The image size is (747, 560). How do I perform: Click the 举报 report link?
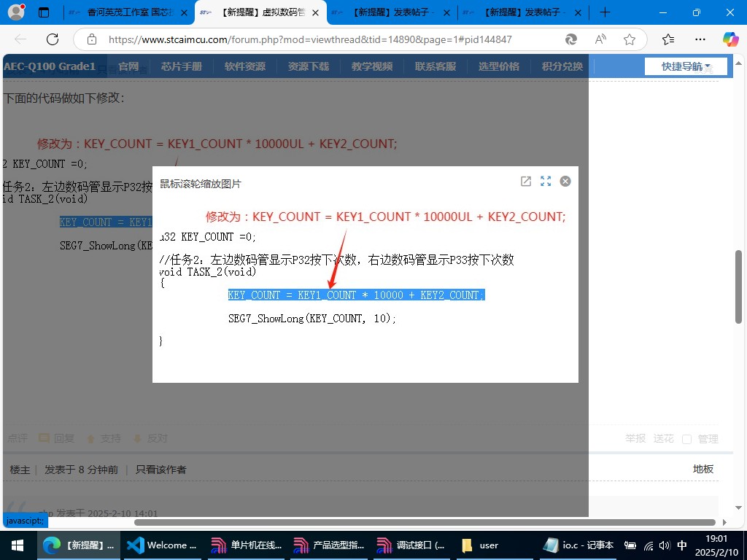[x=635, y=439]
